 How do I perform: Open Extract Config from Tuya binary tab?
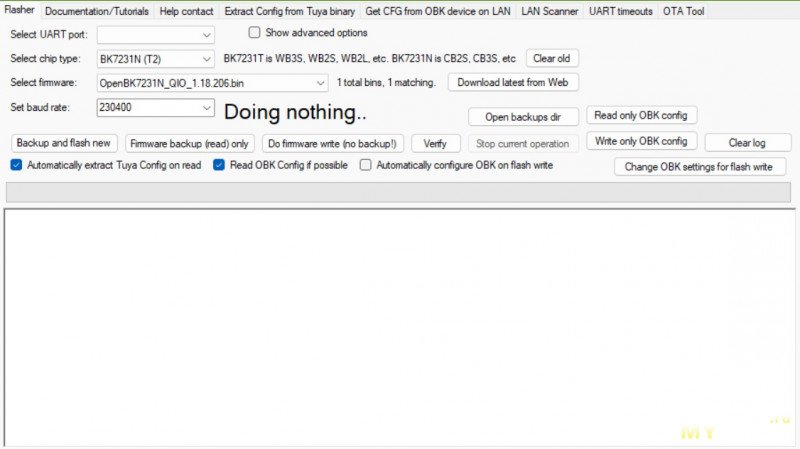click(289, 11)
